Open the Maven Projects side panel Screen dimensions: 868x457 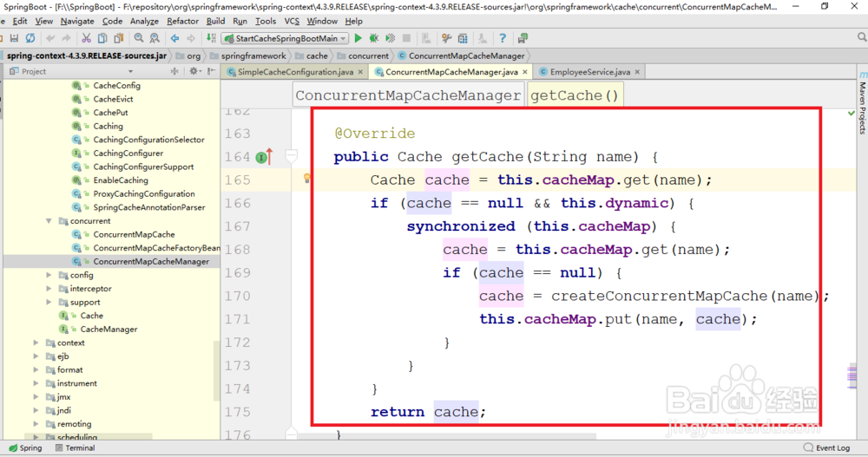point(863,103)
